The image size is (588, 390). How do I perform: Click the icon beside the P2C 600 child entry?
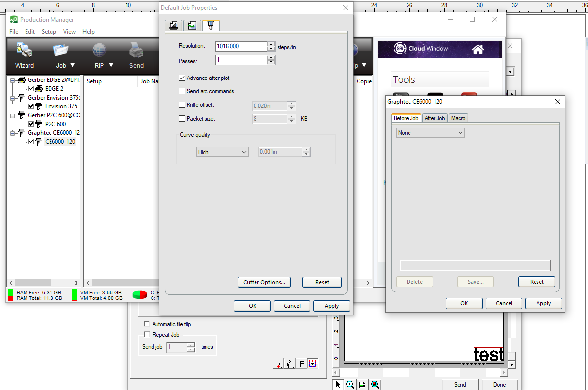click(x=39, y=124)
